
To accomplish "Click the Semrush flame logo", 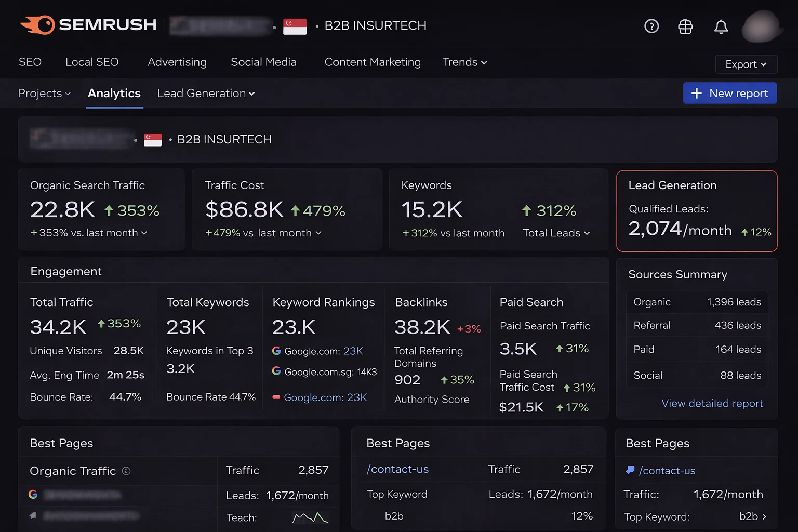I will point(38,25).
